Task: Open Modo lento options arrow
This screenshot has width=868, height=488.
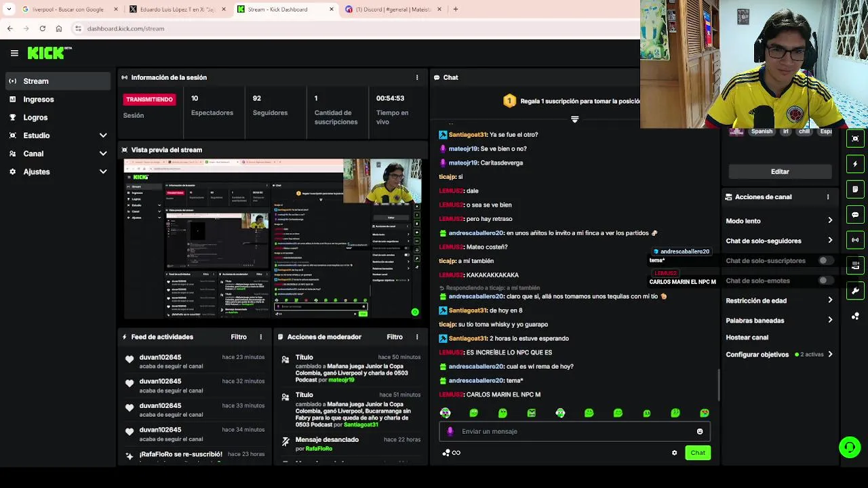Action: click(830, 221)
